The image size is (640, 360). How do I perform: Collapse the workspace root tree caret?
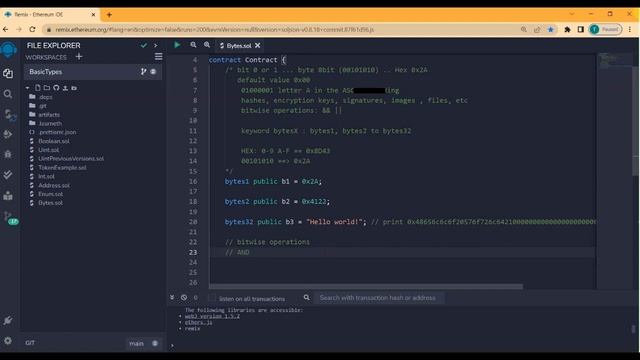[27, 88]
